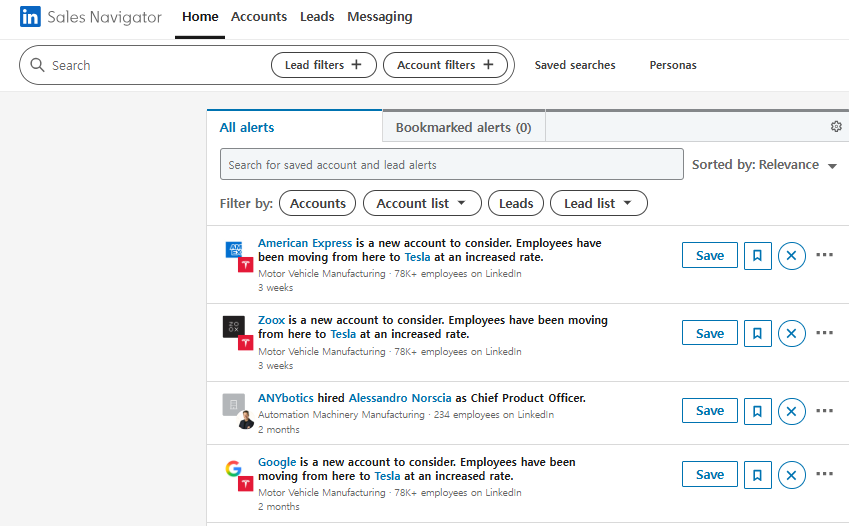
Task: Switch to Bookmarked alerts tab
Action: [x=463, y=127]
